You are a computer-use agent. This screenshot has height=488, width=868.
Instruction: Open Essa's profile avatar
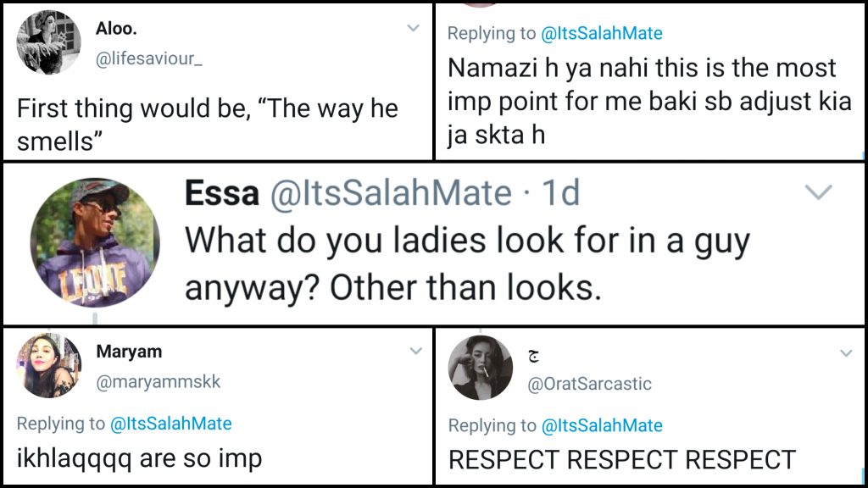(95, 241)
